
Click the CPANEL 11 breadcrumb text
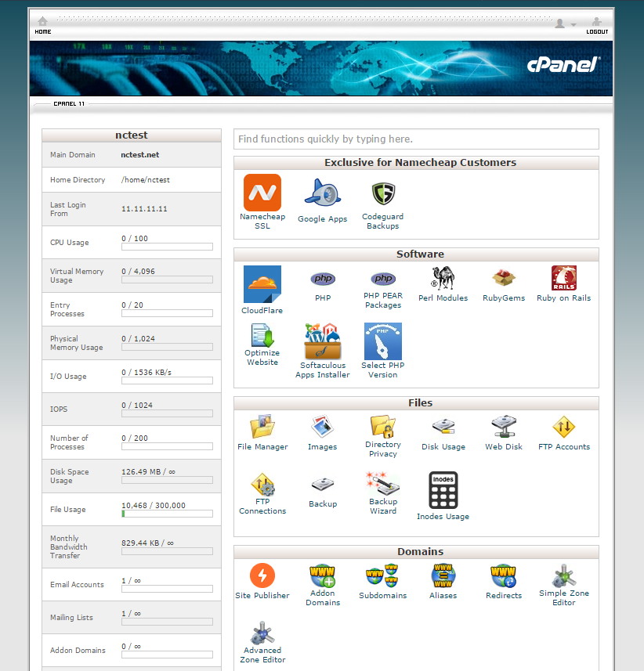coord(69,103)
